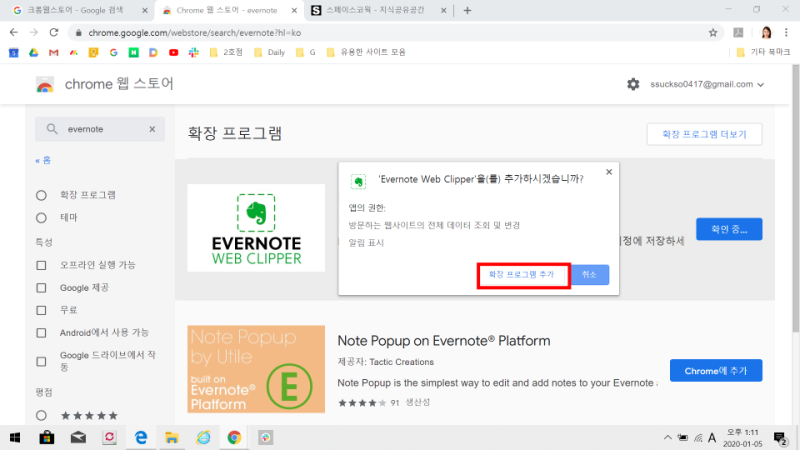Screen dimensions: 800x450
Task: Close the 크롬웹스토어 Google 검색 tab
Action: click(145, 10)
